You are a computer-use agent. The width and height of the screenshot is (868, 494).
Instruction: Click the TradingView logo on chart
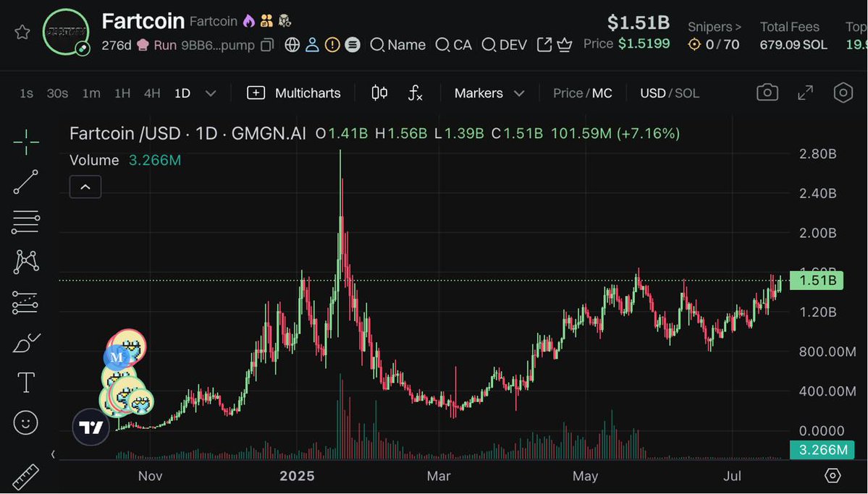point(90,427)
